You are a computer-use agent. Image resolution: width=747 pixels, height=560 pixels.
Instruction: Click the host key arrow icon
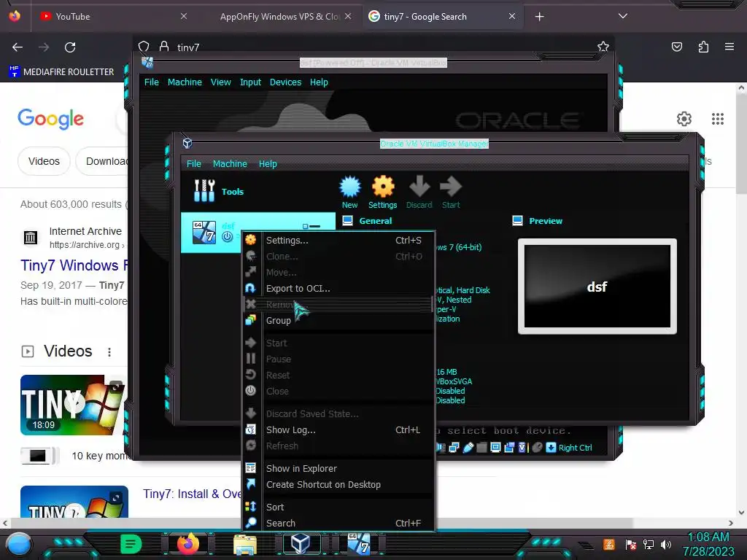[x=551, y=448]
